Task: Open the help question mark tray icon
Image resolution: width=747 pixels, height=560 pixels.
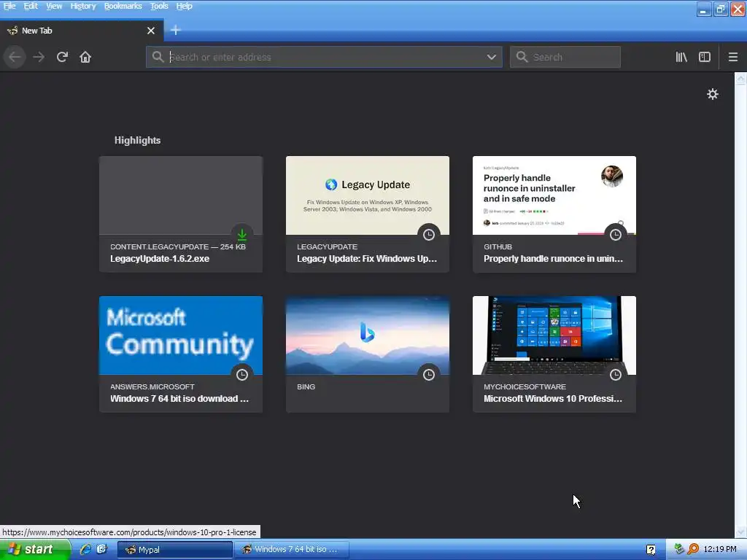Action: tap(651, 550)
